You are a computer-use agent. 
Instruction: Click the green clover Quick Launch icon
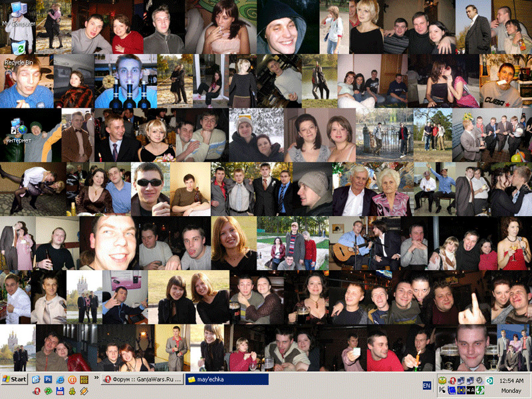[x=48, y=391]
